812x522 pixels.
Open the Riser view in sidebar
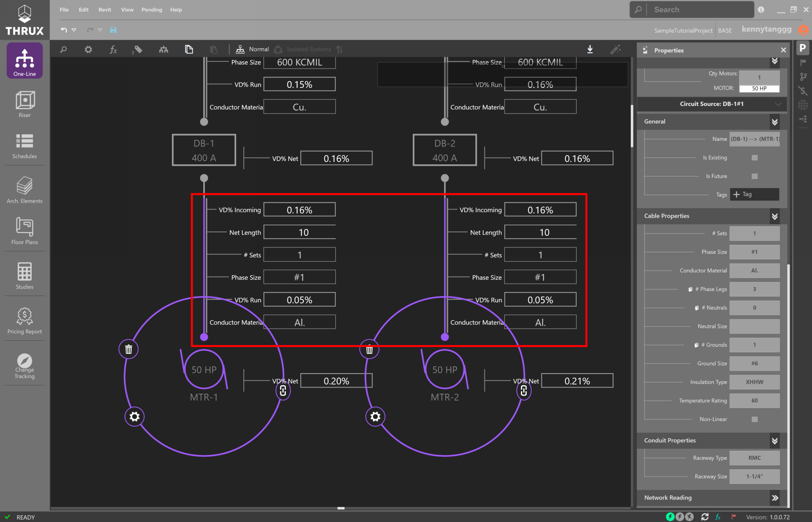click(24, 104)
